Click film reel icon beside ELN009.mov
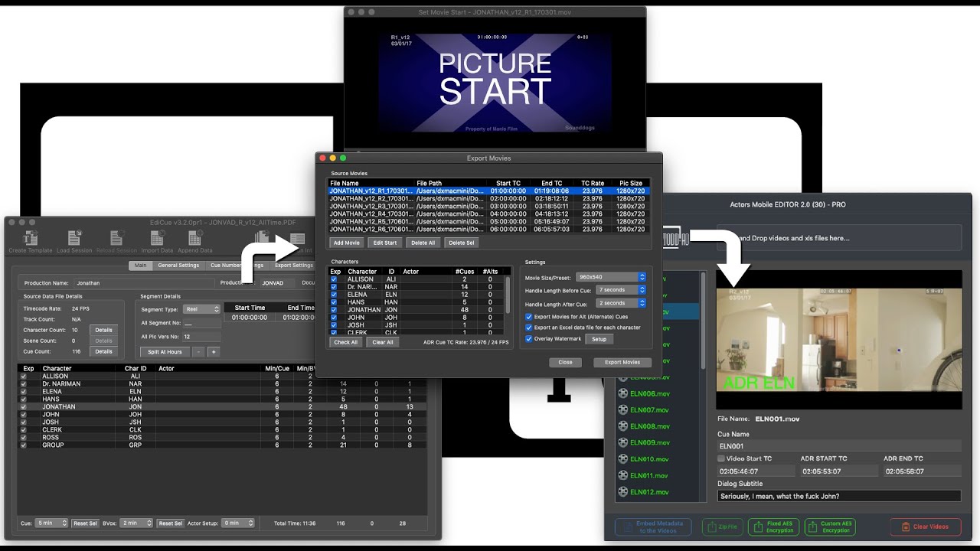The width and height of the screenshot is (980, 551). (622, 442)
